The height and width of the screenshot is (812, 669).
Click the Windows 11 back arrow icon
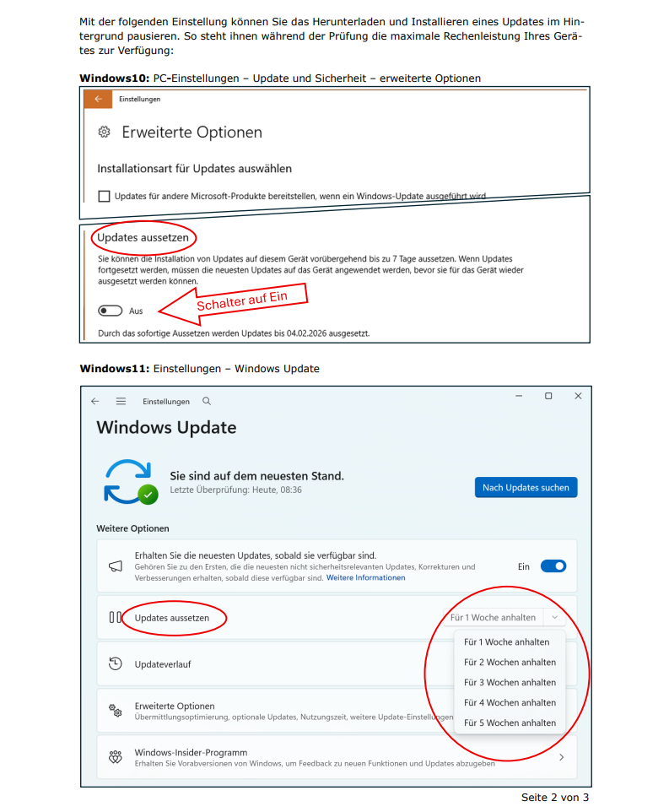[x=95, y=402]
